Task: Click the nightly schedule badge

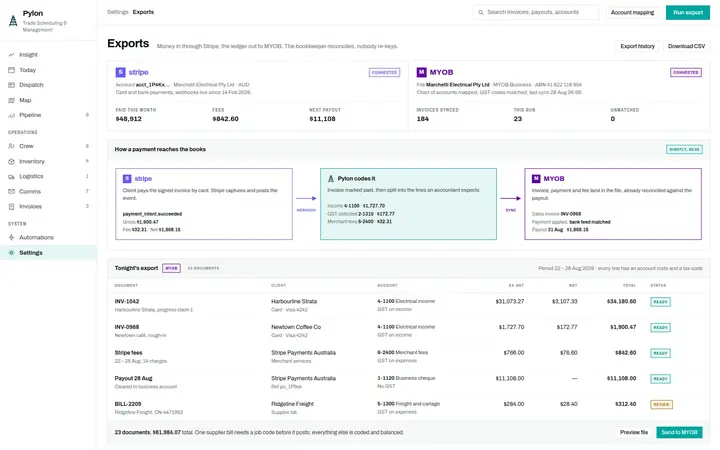Action: pyautogui.click(x=684, y=149)
